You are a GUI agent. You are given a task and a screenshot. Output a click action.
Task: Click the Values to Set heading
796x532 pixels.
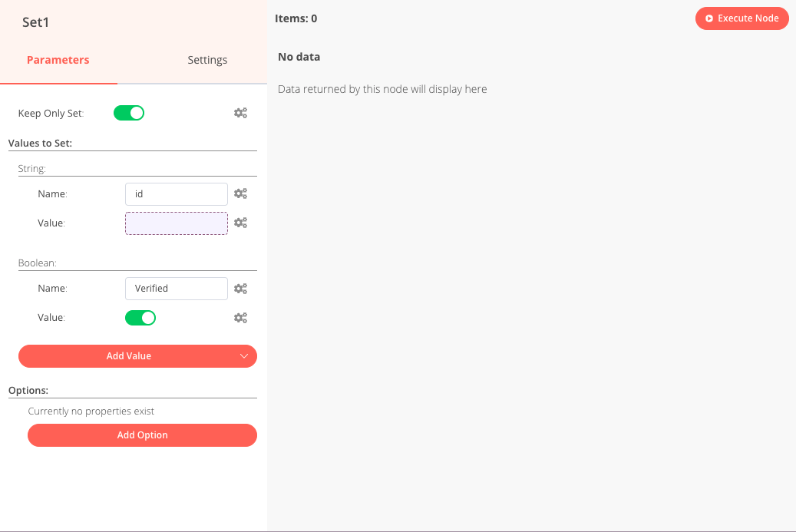pos(40,143)
